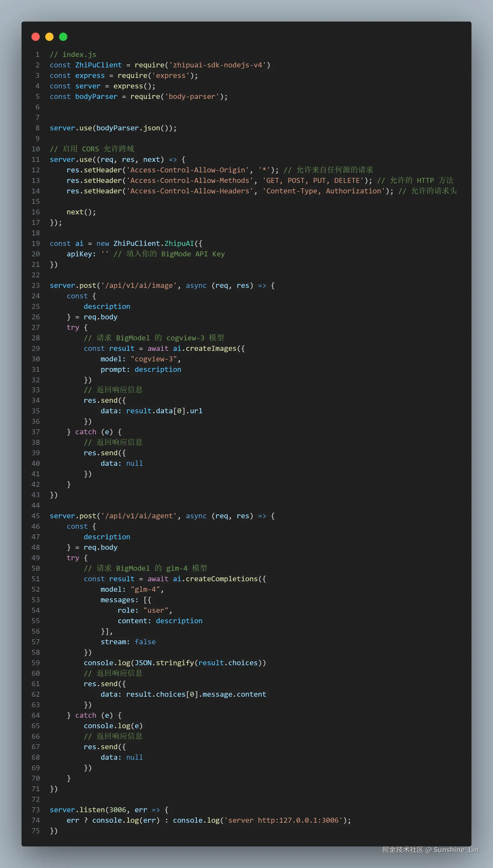The width and height of the screenshot is (493, 868).
Task: Click the "console.log(e)" line
Action: point(113,726)
